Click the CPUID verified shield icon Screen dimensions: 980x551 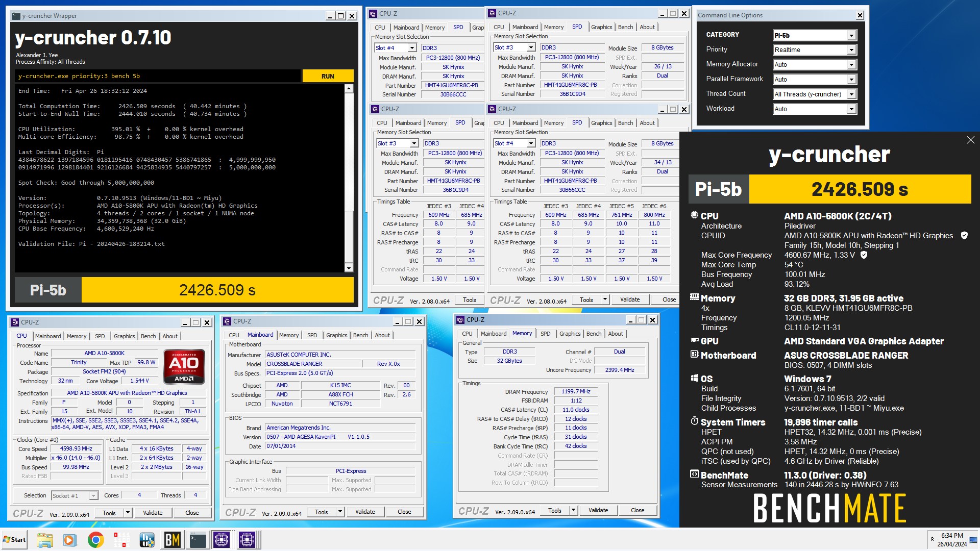964,236
